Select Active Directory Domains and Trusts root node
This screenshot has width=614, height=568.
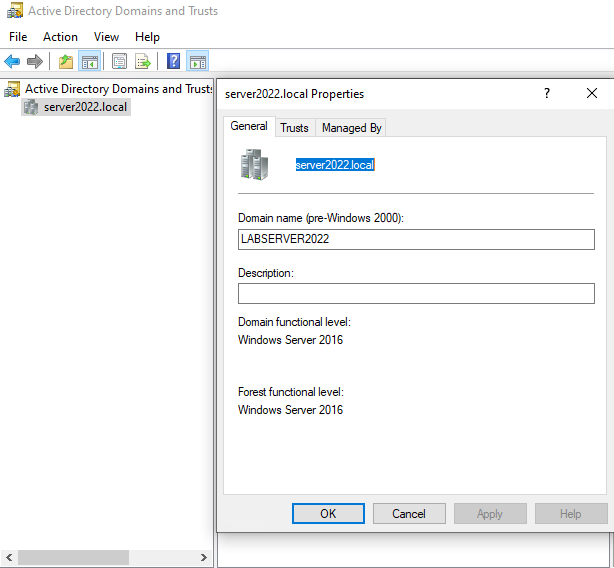point(118,89)
